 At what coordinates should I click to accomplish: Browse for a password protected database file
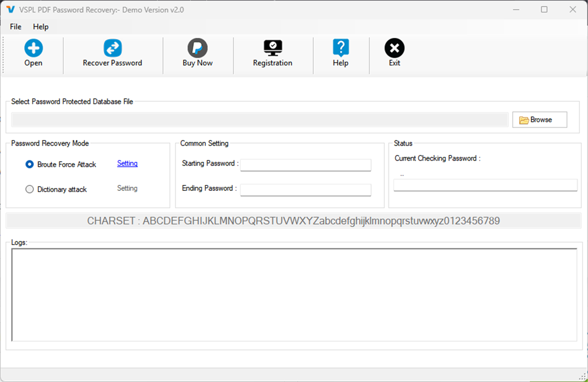[539, 119]
